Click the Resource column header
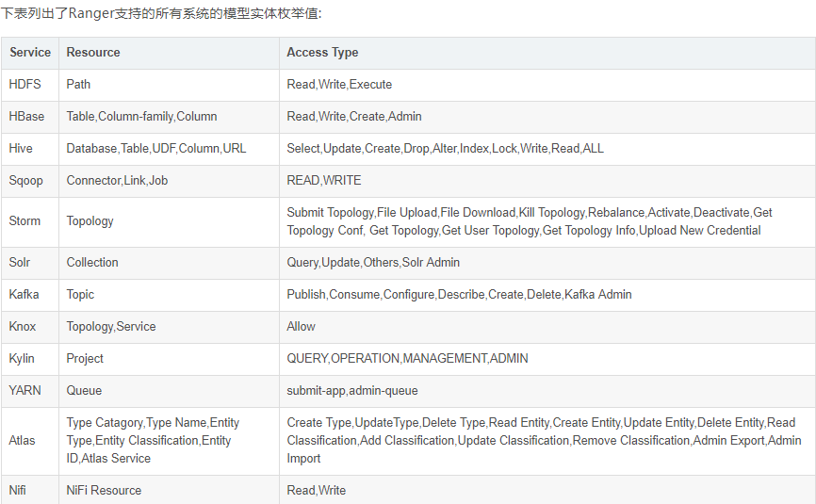Viewport: 816px width, 504px height. (169, 53)
